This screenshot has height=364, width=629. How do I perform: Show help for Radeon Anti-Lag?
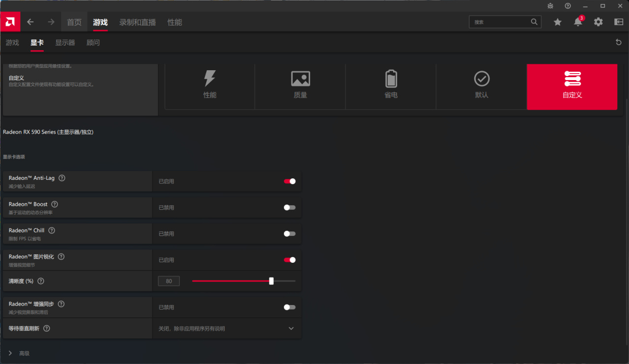click(62, 178)
